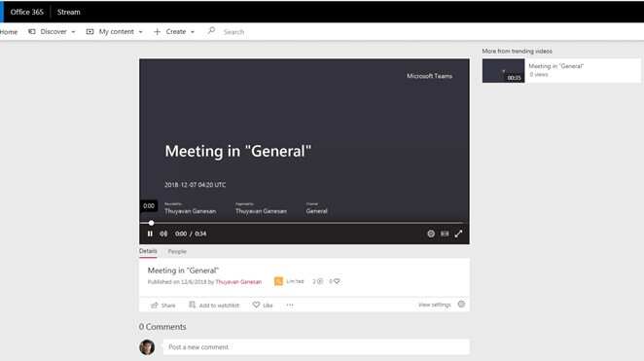The width and height of the screenshot is (644, 361).
Task: Click the orange Limited permissions icon
Action: coord(278,281)
